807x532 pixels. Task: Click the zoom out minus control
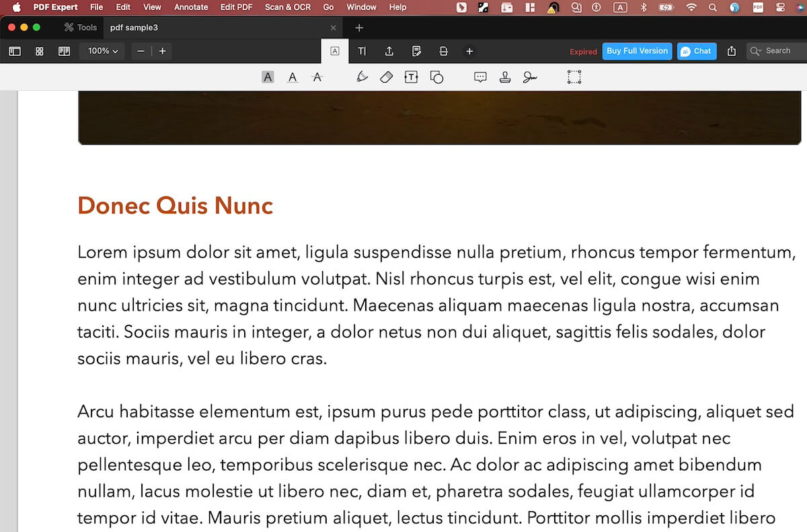tap(141, 50)
